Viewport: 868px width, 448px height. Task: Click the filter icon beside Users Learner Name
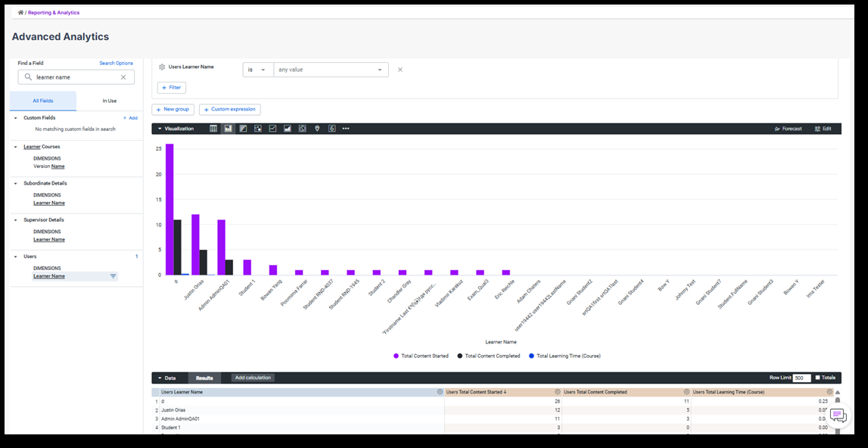(x=113, y=275)
